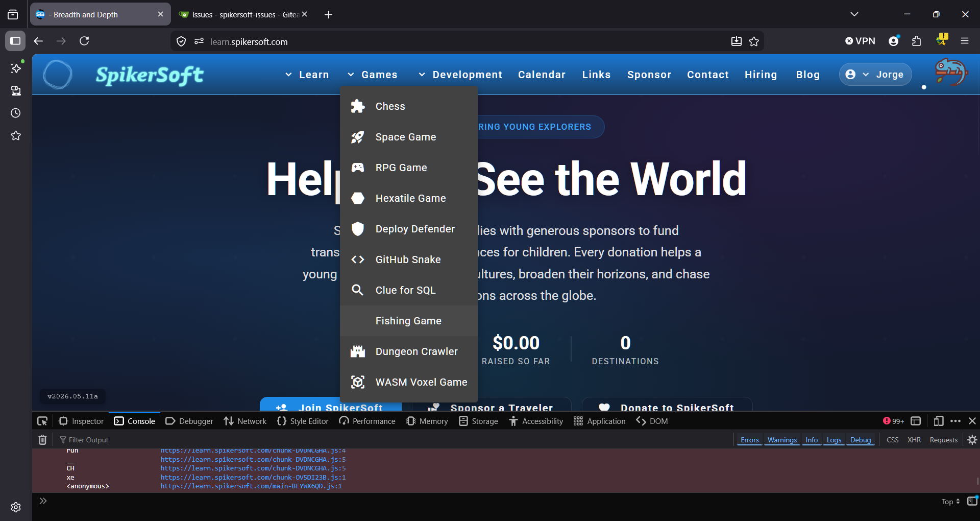Image resolution: width=980 pixels, height=521 pixels.
Task: Close the Breadth and Depth tab
Action: point(160,14)
